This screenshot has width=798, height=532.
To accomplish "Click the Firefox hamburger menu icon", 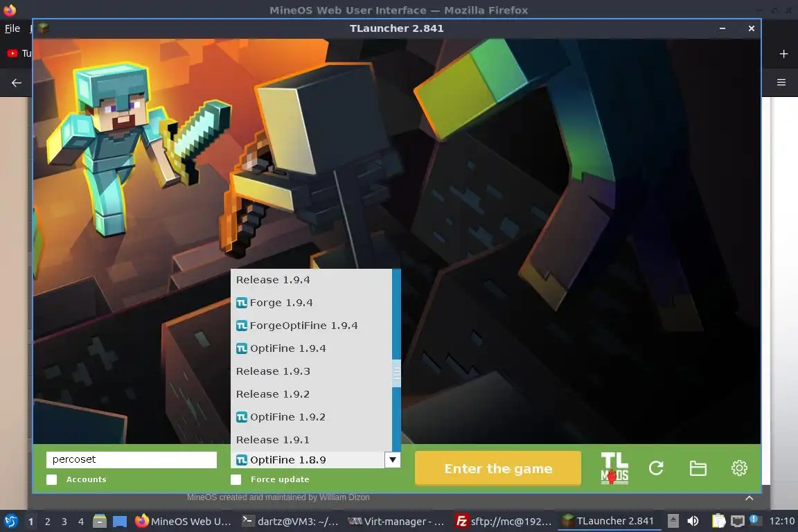I will (x=781, y=82).
